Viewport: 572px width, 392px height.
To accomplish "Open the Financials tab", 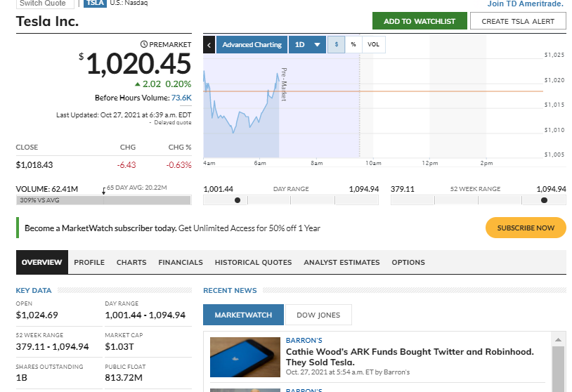I will click(x=181, y=263).
